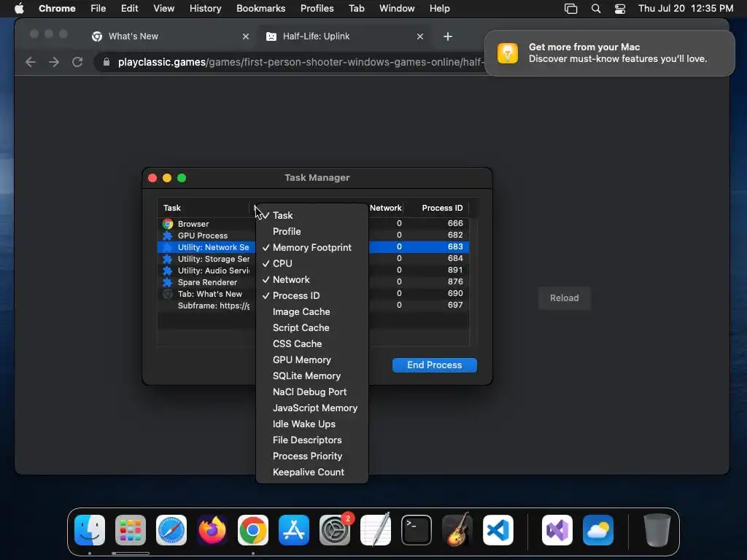Select the Utility: Storage Service row

(206, 259)
